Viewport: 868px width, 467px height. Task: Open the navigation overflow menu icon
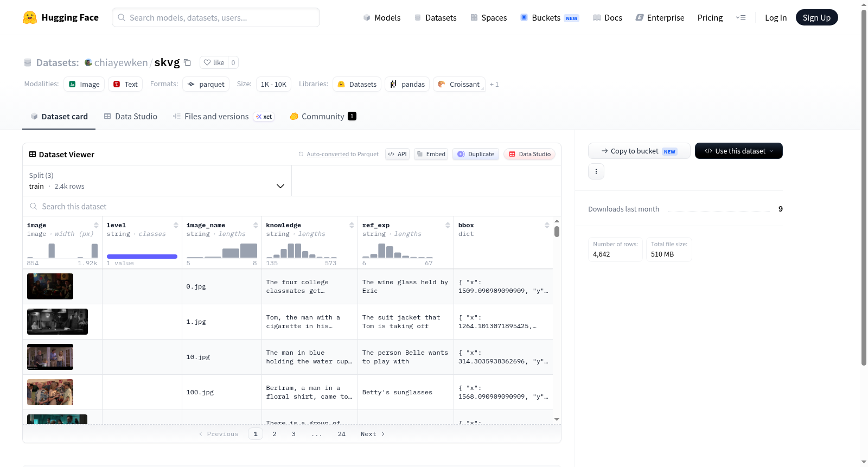pyautogui.click(x=741, y=17)
